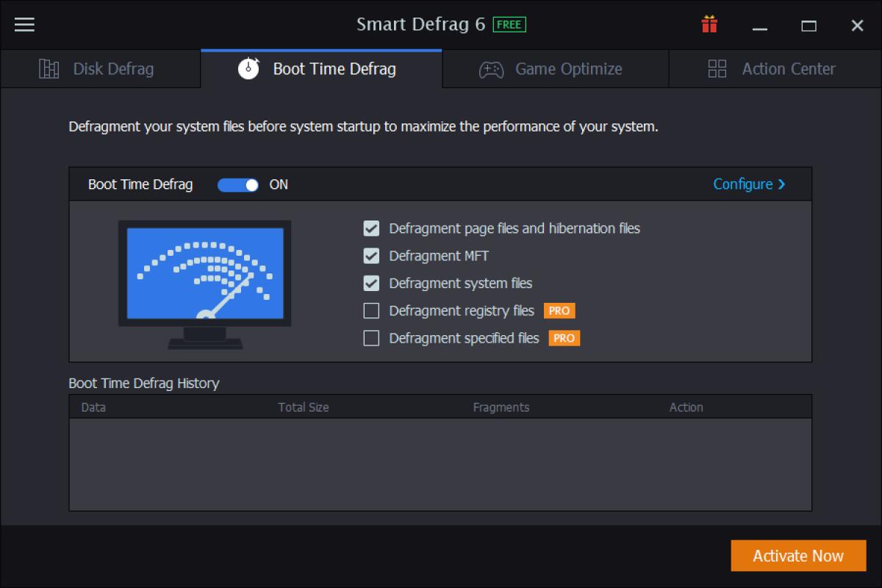Click the Game Optimize gamepad icon

(x=491, y=68)
